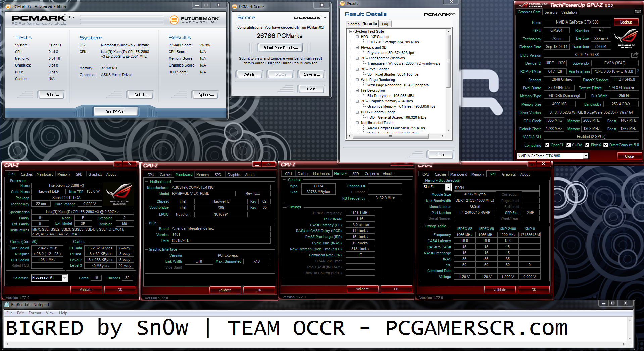Click the horizontal scrollbar thumb in Result Details

pos(390,136)
